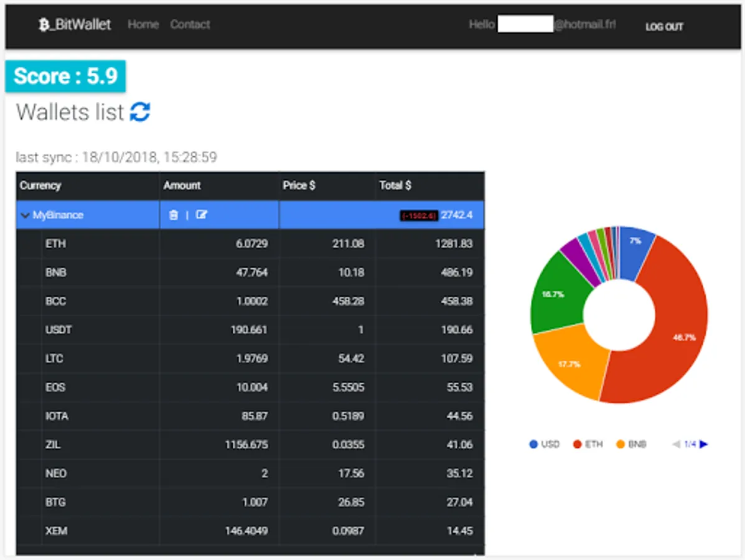Viewport: 745px width, 560px height.
Task: Click the refresh icon beside Wallets list
Action: tap(140, 112)
